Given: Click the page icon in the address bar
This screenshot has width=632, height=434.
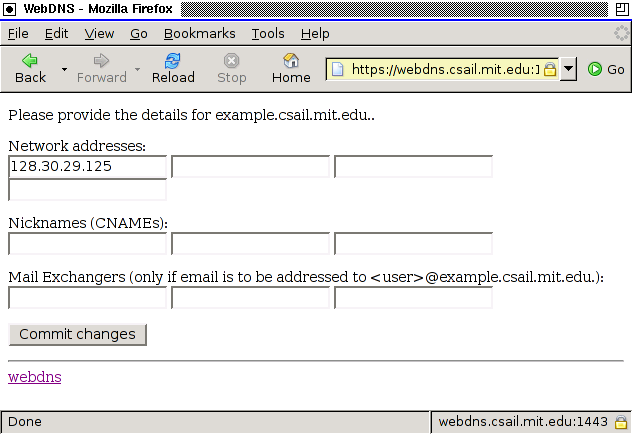Looking at the screenshot, I should pos(338,69).
